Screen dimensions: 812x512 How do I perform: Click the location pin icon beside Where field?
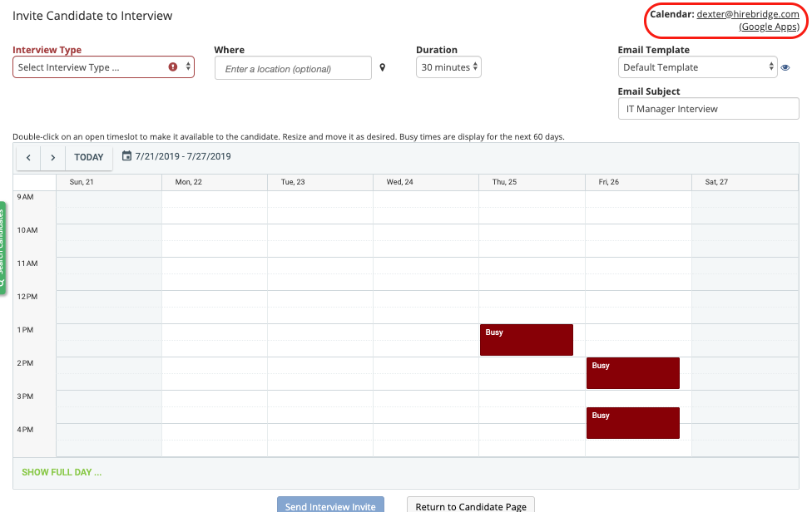[x=383, y=68]
